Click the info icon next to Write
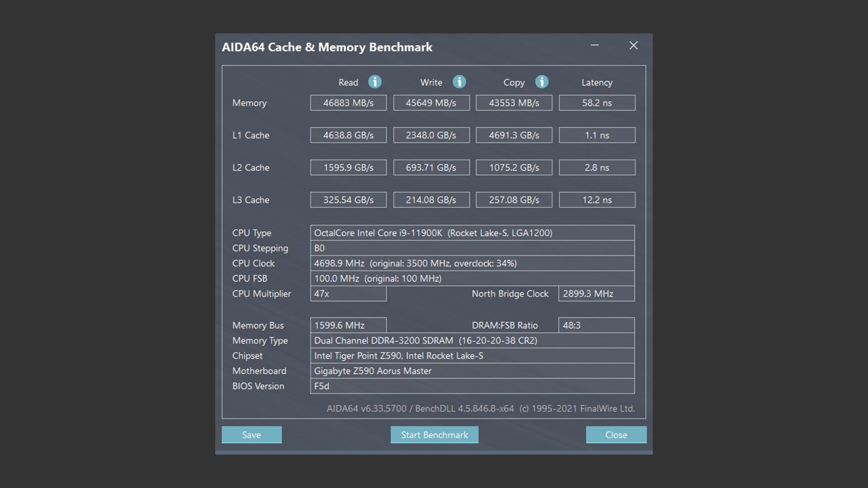868x488 pixels. (x=459, y=82)
